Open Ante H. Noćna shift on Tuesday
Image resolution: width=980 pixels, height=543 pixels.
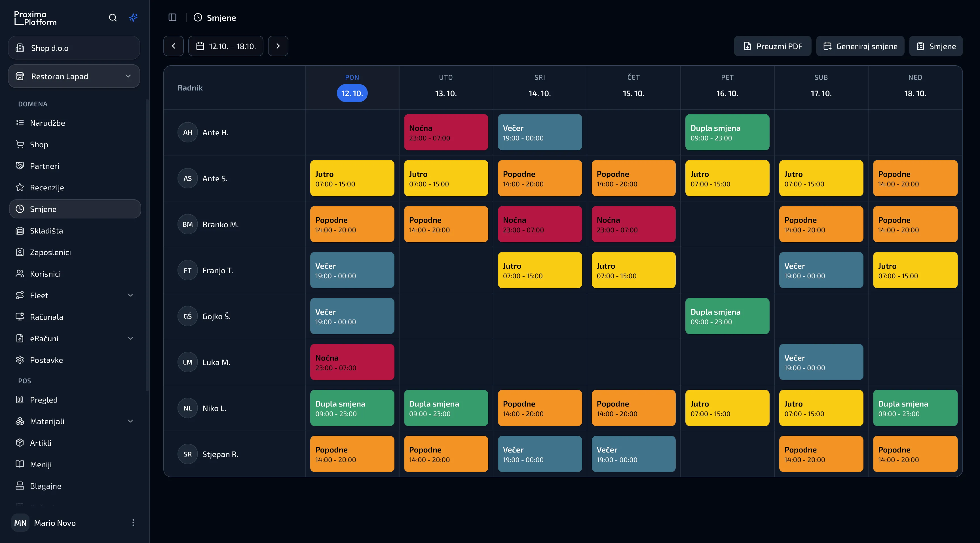tap(446, 132)
